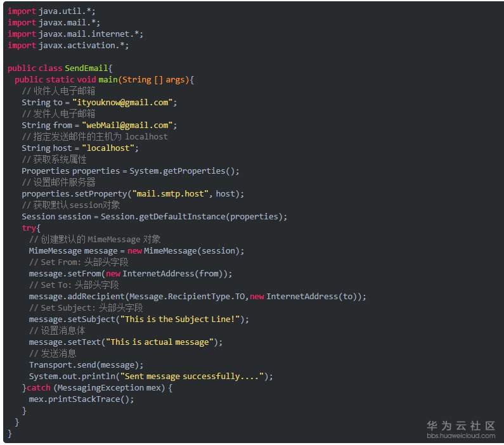Click the 'import javax.activation.*;' line
This screenshot has height=445, width=504.
click(68, 46)
